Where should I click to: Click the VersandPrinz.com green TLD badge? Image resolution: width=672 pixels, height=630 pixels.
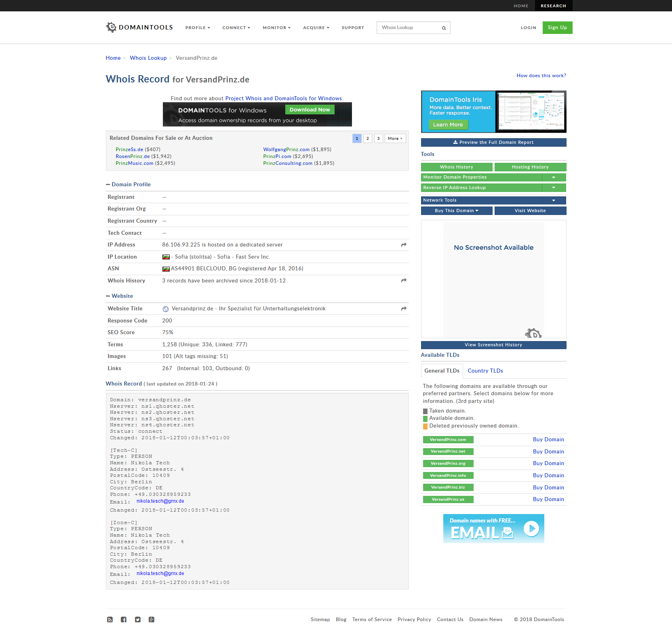click(x=448, y=440)
